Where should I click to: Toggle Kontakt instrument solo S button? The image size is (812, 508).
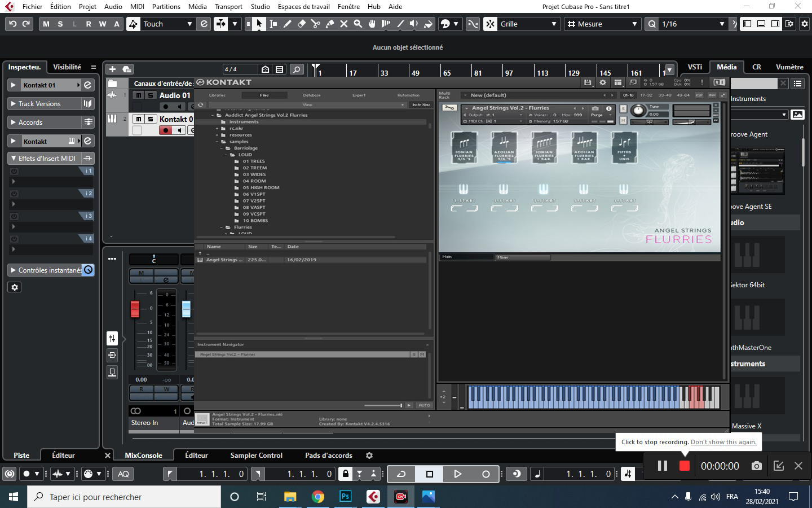click(x=623, y=108)
